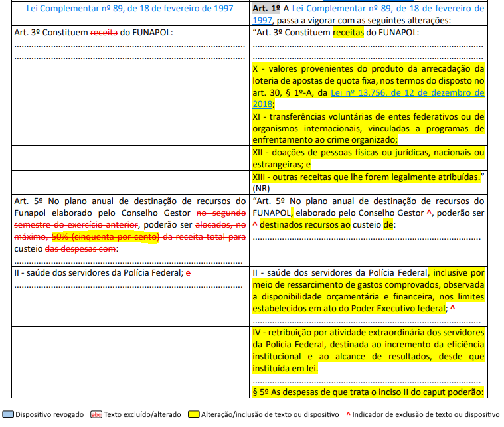
Task: Click 'Indicador de exclusão de texto ou dispositivo' label
Action: [426, 414]
